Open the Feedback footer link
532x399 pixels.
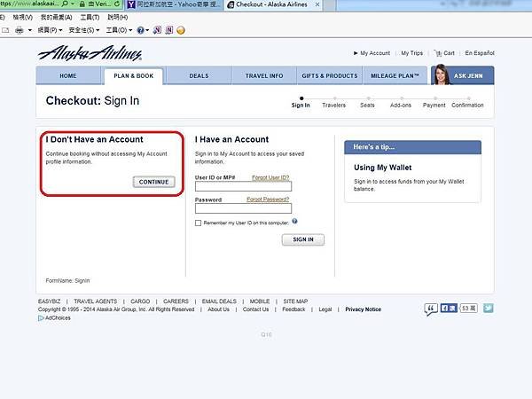click(293, 309)
